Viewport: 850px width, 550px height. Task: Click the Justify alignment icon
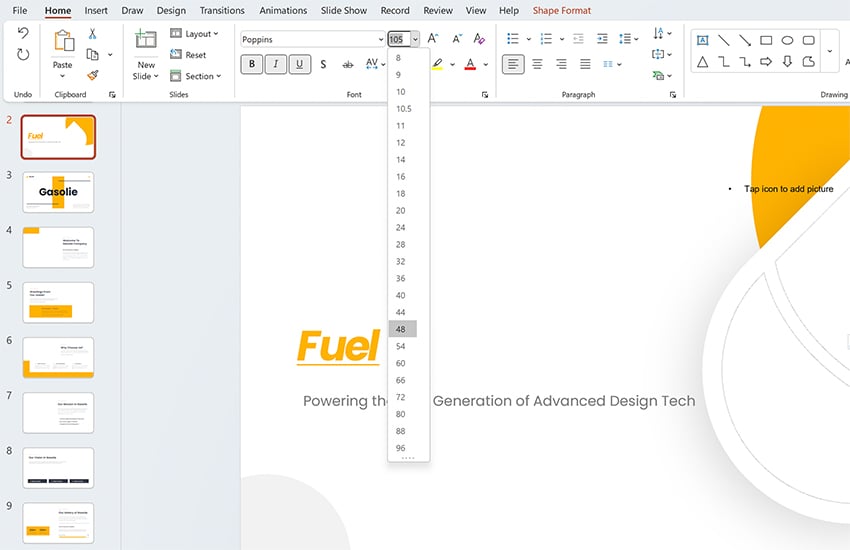[585, 64]
